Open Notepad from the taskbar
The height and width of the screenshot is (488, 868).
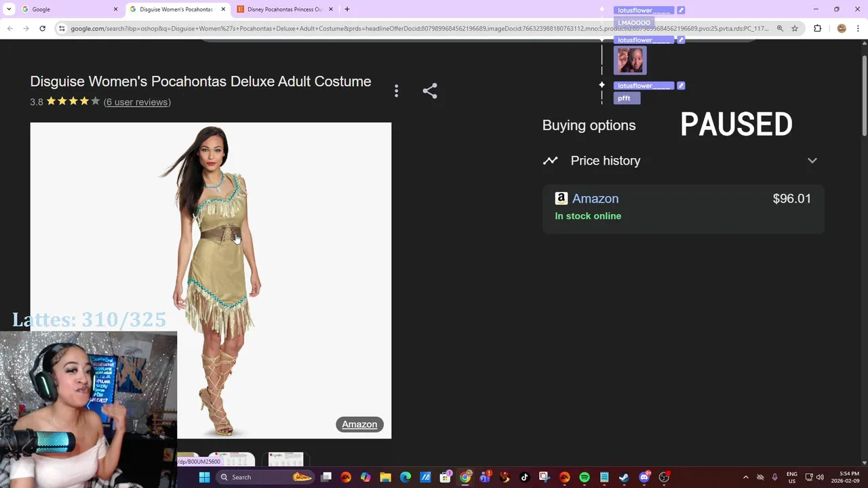point(604,477)
